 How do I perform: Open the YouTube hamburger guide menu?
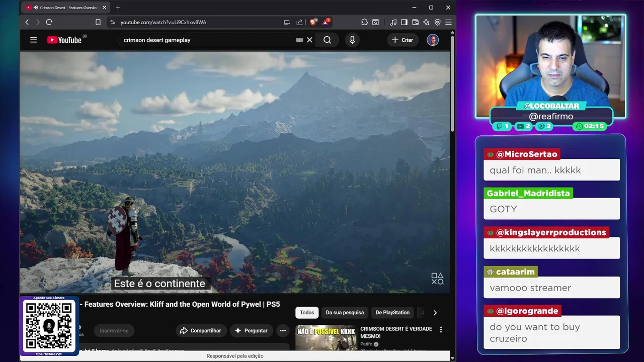point(34,40)
